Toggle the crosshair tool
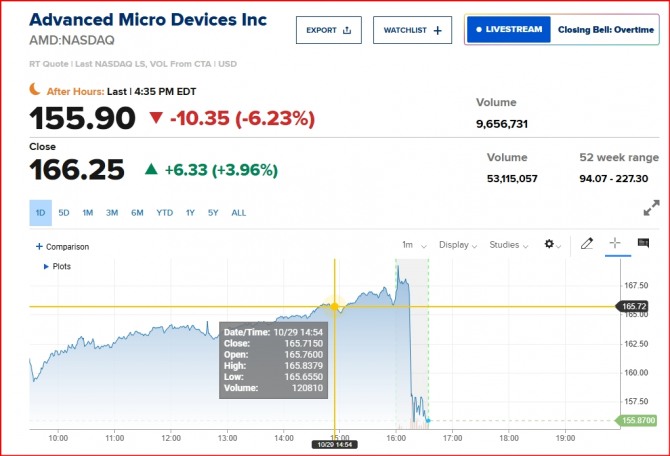The width and height of the screenshot is (670, 456). pyautogui.click(x=615, y=243)
